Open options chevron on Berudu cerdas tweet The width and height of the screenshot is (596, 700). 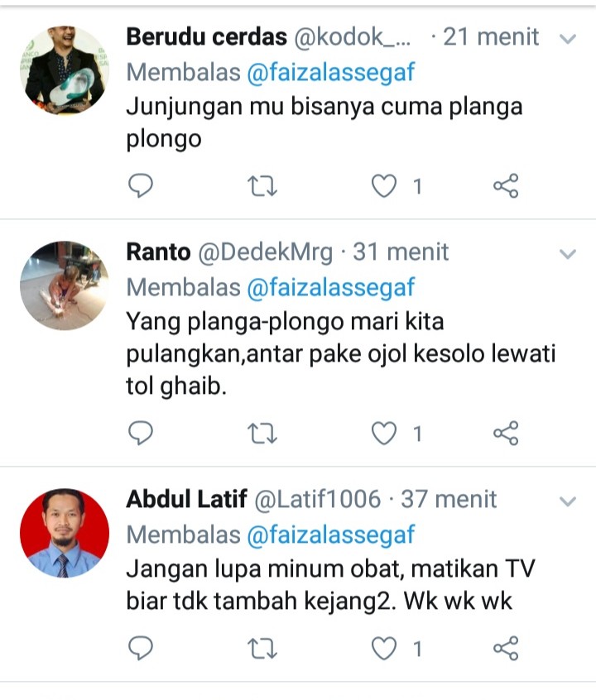[567, 39]
